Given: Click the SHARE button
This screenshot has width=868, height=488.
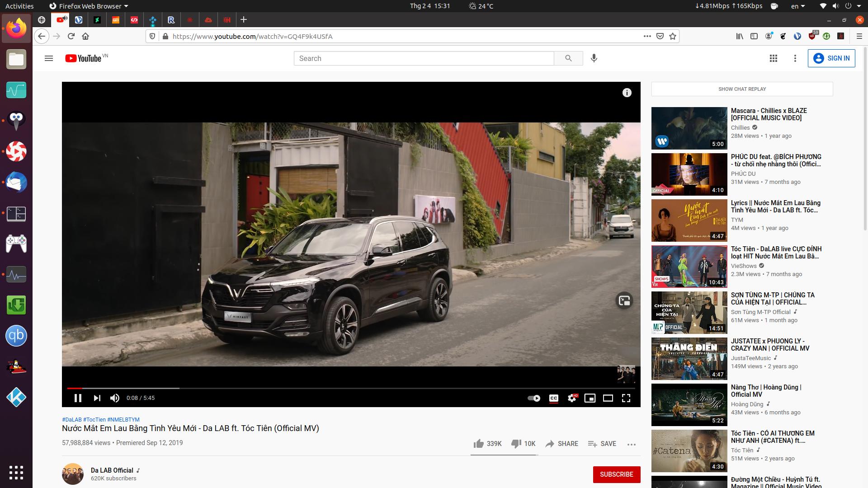Looking at the screenshot, I should point(561,444).
